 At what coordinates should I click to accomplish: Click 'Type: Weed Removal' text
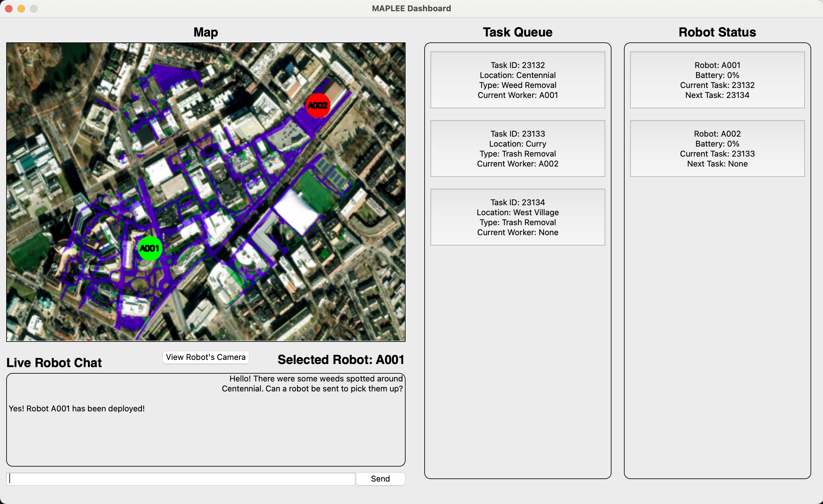coord(518,85)
